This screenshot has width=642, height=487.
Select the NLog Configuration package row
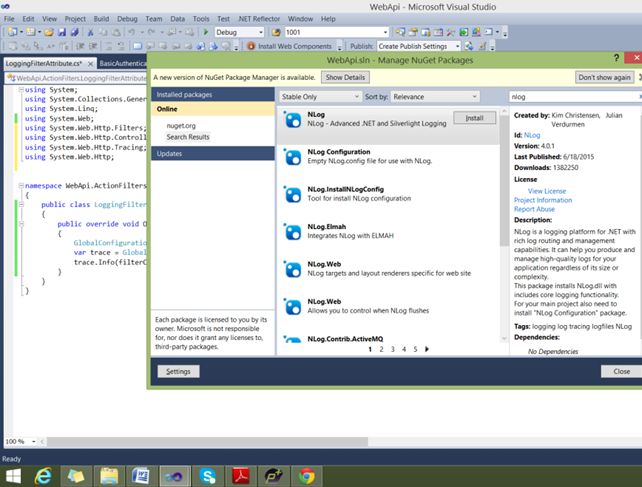pos(388,156)
